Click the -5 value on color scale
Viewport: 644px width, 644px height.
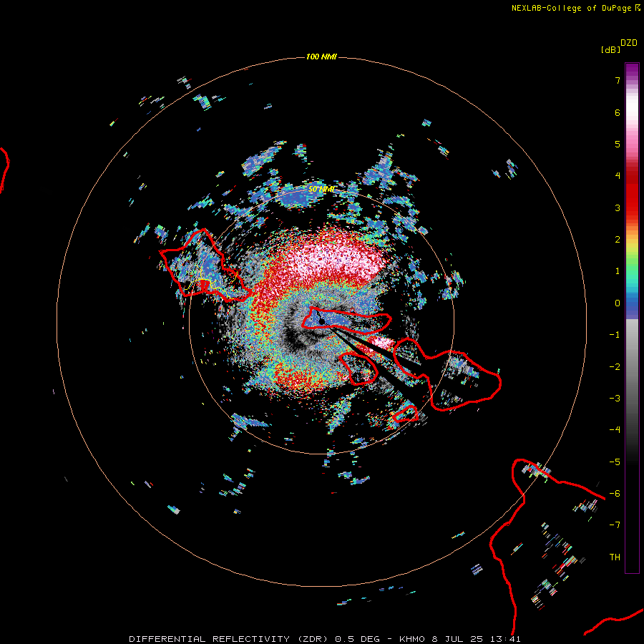[615, 462]
